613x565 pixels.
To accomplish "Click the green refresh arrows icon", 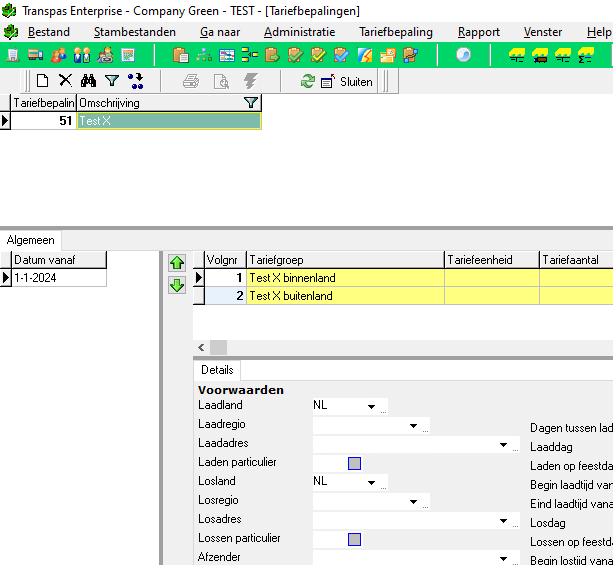I will (x=307, y=81).
